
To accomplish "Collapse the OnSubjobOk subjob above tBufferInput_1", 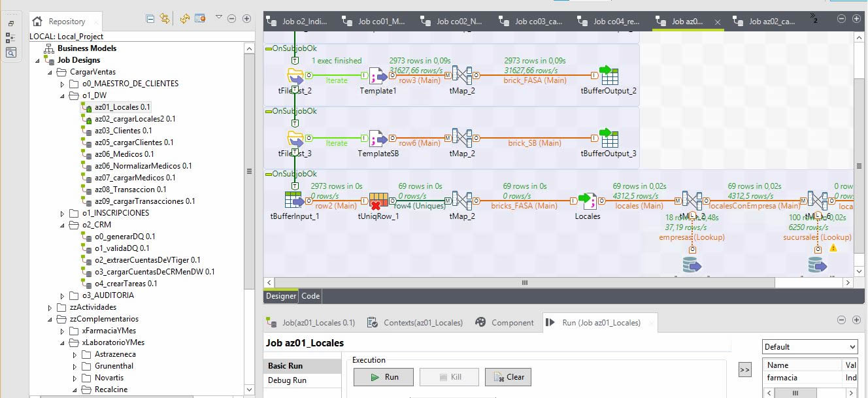I will [x=268, y=174].
